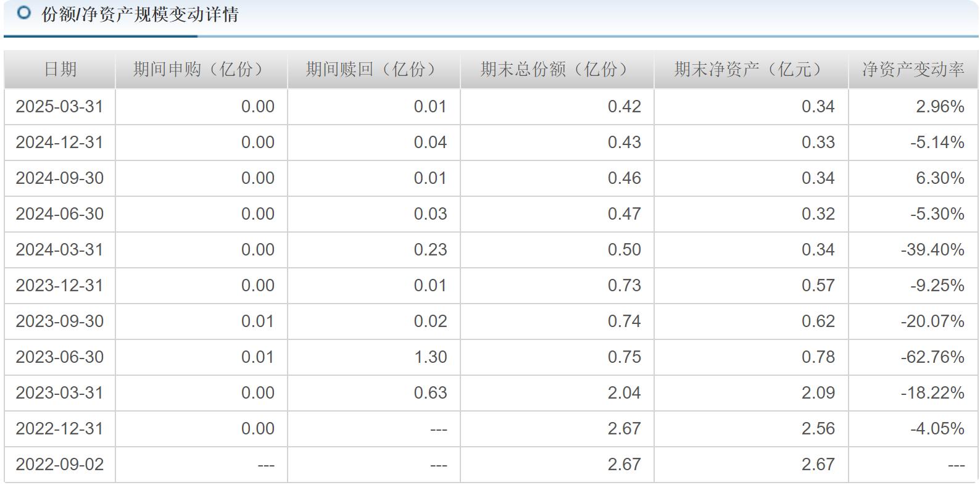This screenshot has height=485, width=980.
Task: Click the 0.75 total shares value
Action: pyautogui.click(x=624, y=357)
